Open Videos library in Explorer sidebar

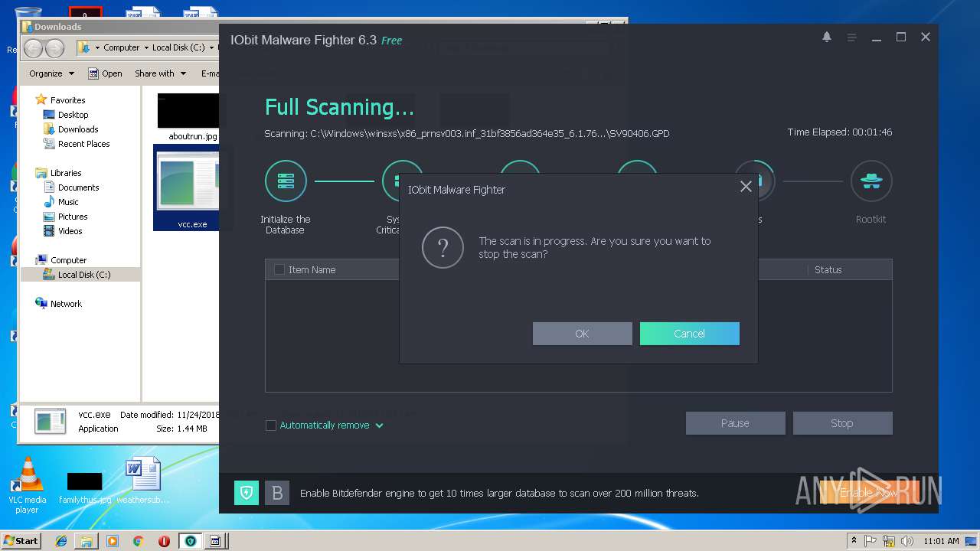click(x=70, y=231)
